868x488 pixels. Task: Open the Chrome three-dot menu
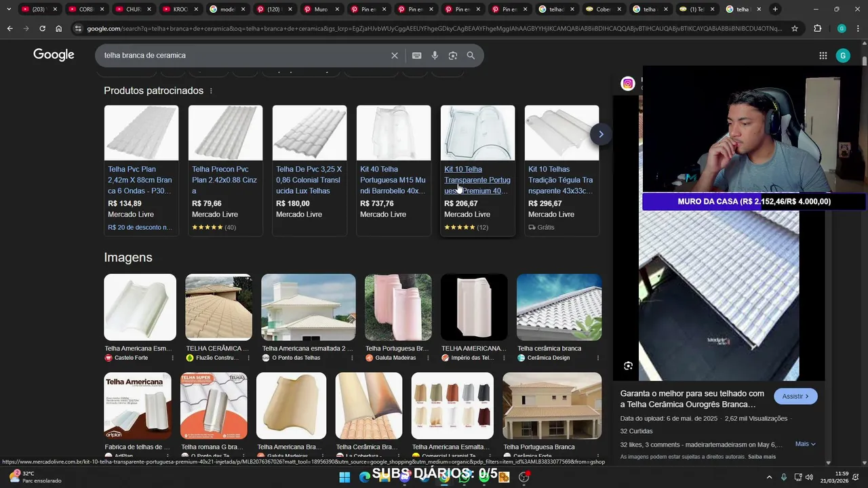pos(858,28)
